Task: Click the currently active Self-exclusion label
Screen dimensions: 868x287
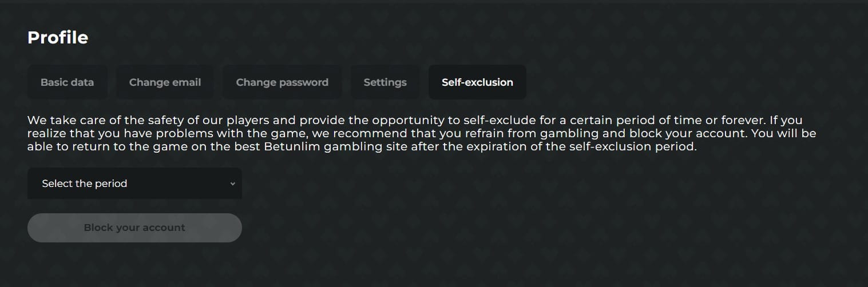Action: 477,82
